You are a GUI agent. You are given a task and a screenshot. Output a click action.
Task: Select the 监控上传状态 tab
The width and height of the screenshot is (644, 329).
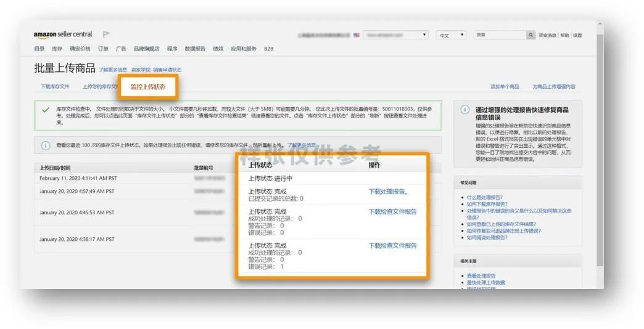point(148,86)
